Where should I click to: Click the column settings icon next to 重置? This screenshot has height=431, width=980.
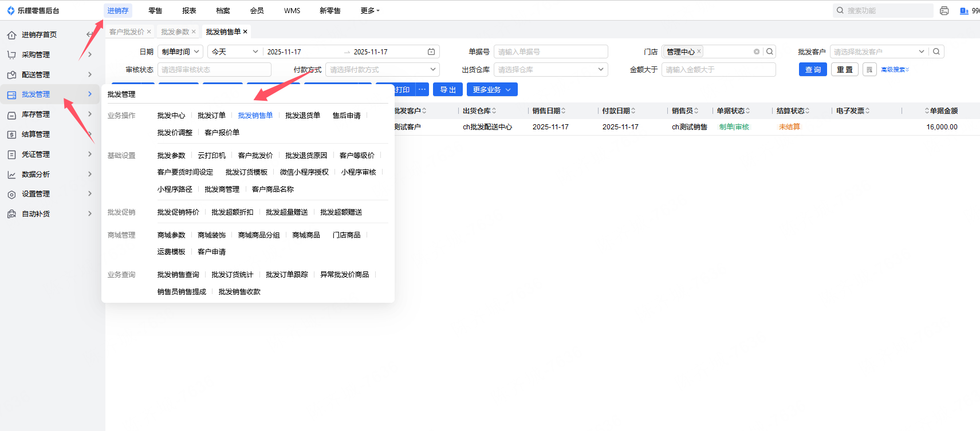869,70
